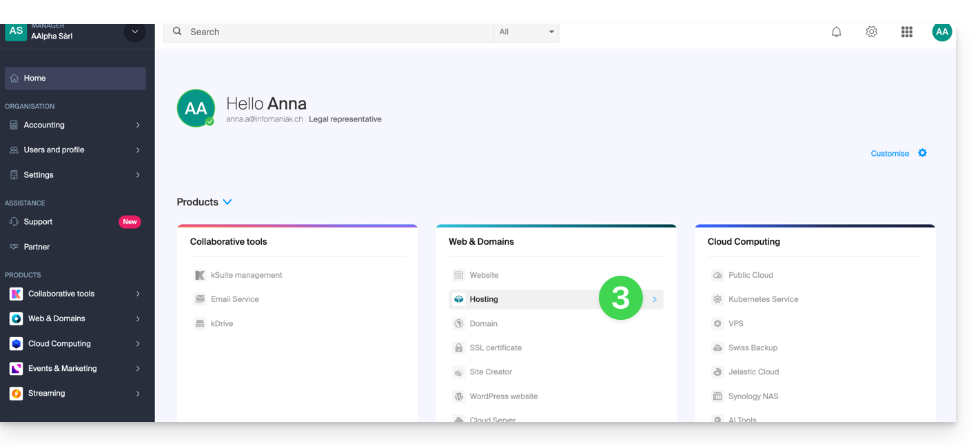Screen dimensions: 980x446
Task: Click the Collaborative tools product icon in sidebar
Action: [x=16, y=294]
